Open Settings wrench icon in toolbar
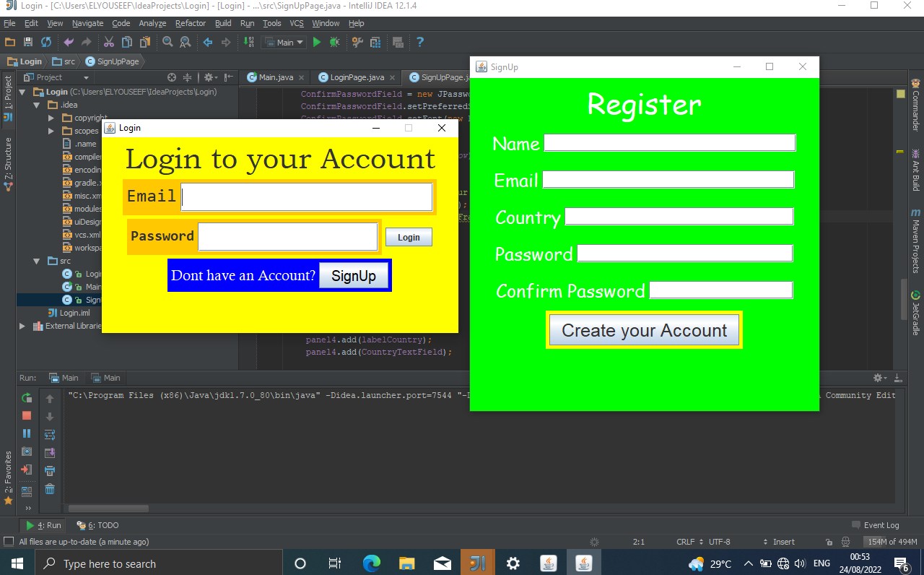The image size is (924, 575). tap(357, 43)
